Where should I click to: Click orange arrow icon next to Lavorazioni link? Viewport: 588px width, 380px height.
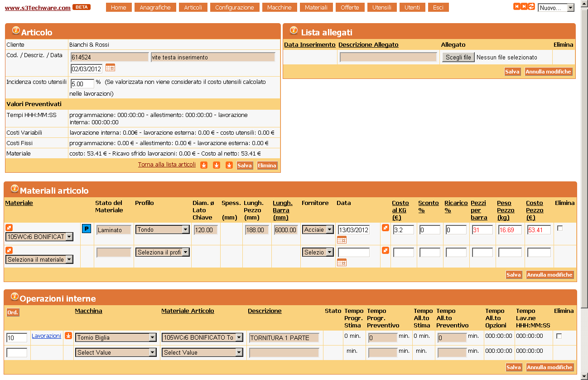[68, 336]
